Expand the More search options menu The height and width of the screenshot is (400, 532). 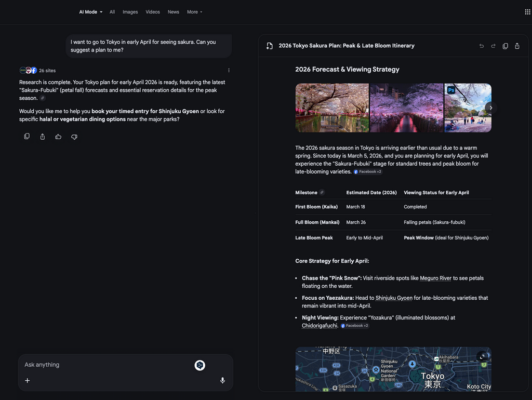click(x=194, y=12)
